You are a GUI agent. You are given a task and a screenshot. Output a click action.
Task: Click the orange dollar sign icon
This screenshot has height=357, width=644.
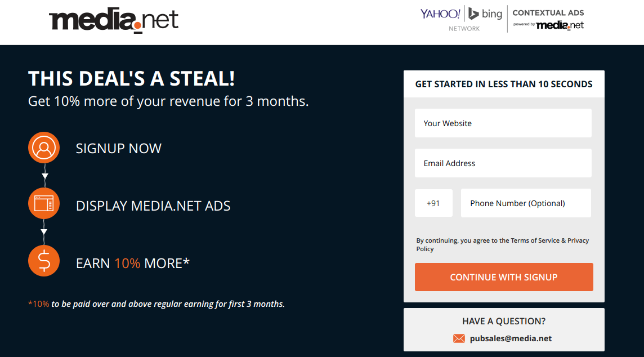(44, 261)
